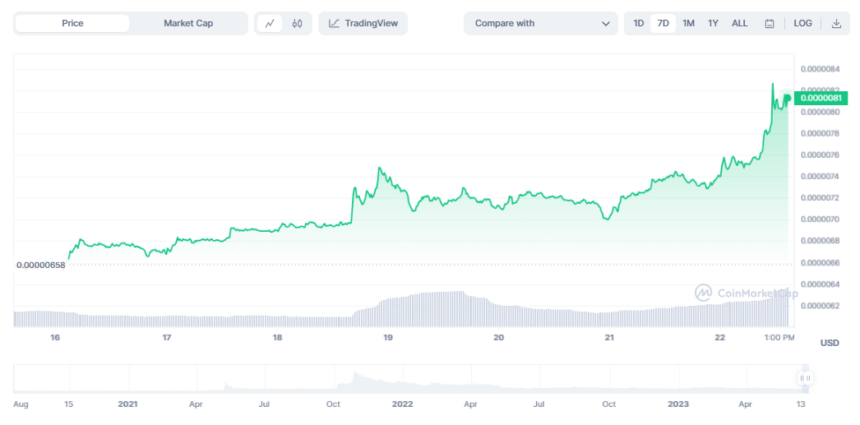
Task: Set time range to 1M
Action: (x=688, y=23)
